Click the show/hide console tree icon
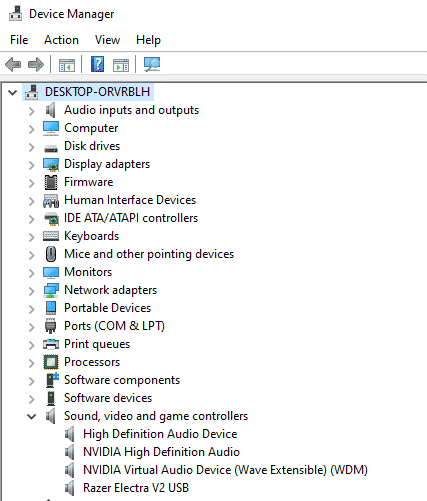 [x=67, y=65]
